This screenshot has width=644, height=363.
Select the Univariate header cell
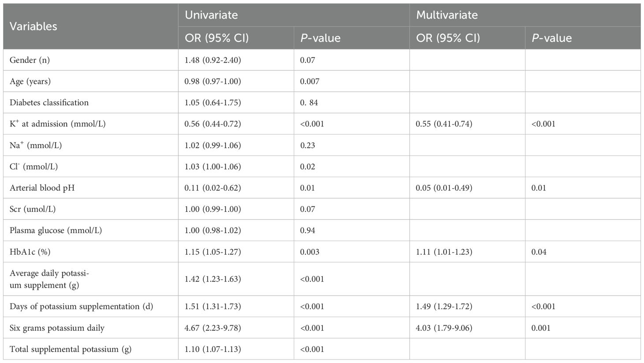211,15
